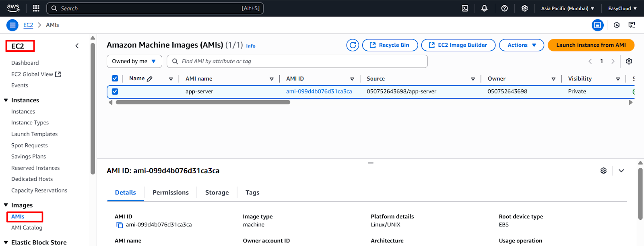Toggle the select-all AMIs checkbox
The image size is (644, 246).
point(115,79)
